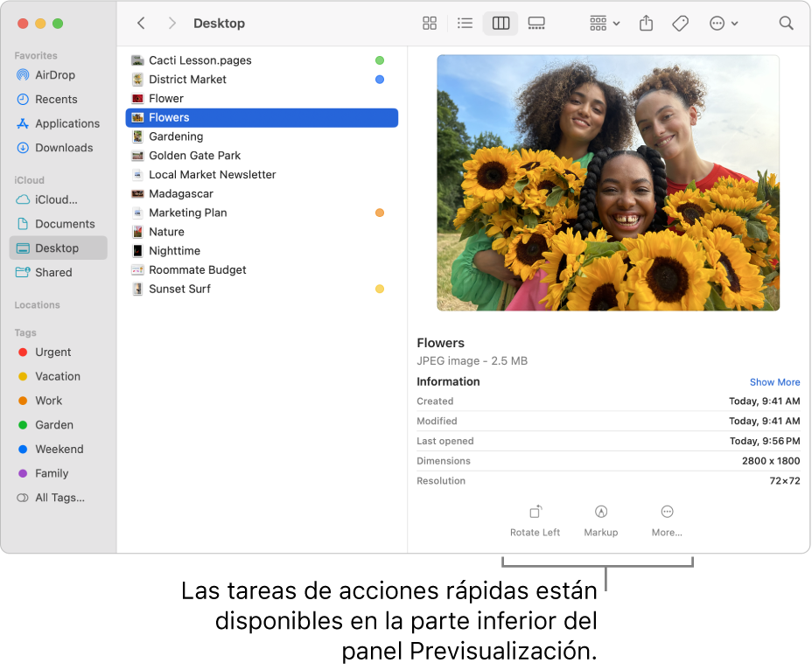Select the Roommate Budget file

[262, 270]
